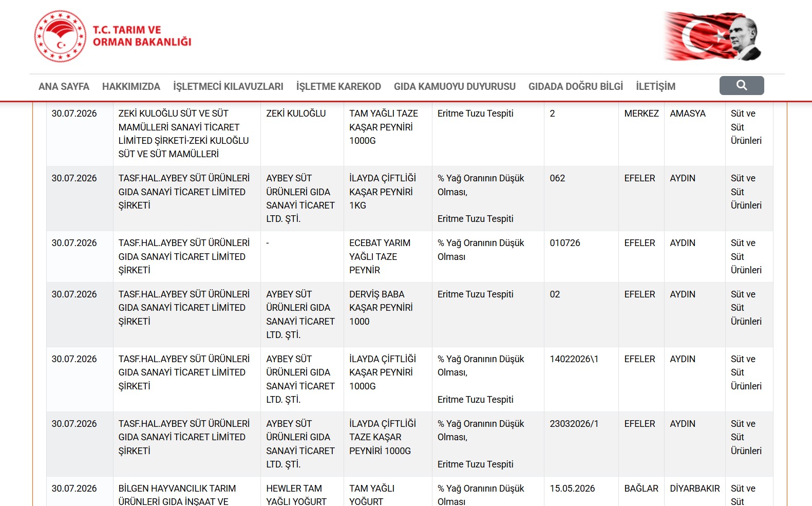Click the T.C. Tarım ve Orman Bakanlığı logo

113,36
